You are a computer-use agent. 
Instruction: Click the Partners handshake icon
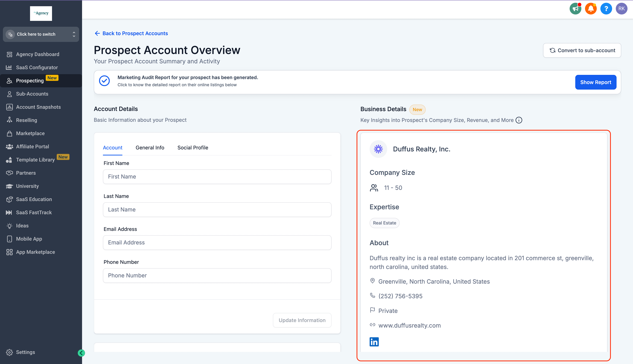10,173
